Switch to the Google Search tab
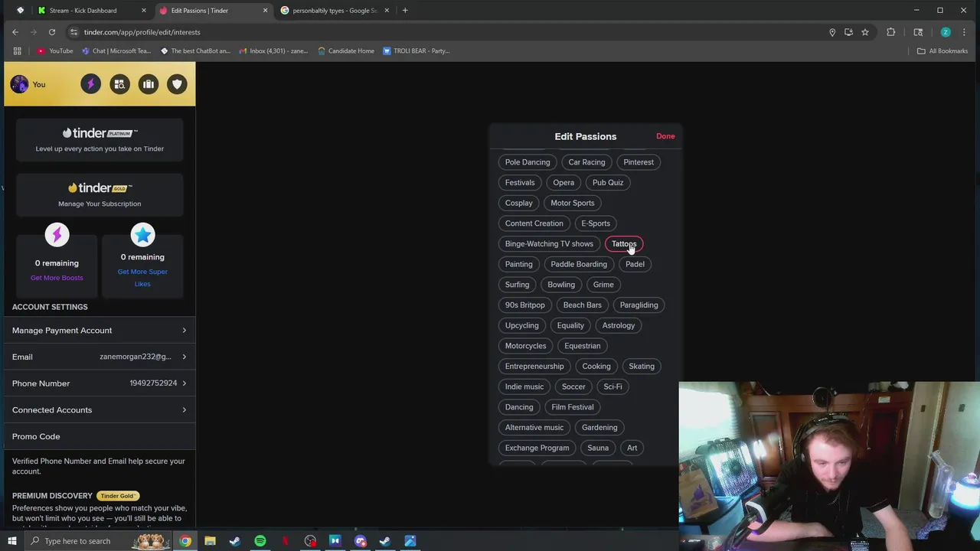This screenshot has width=980, height=551. pos(335,11)
